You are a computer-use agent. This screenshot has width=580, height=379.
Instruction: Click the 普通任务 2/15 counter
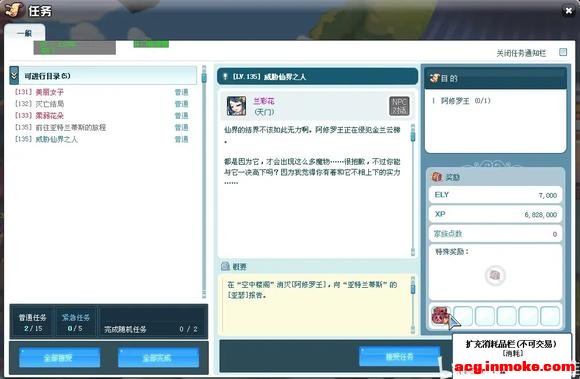33,322
